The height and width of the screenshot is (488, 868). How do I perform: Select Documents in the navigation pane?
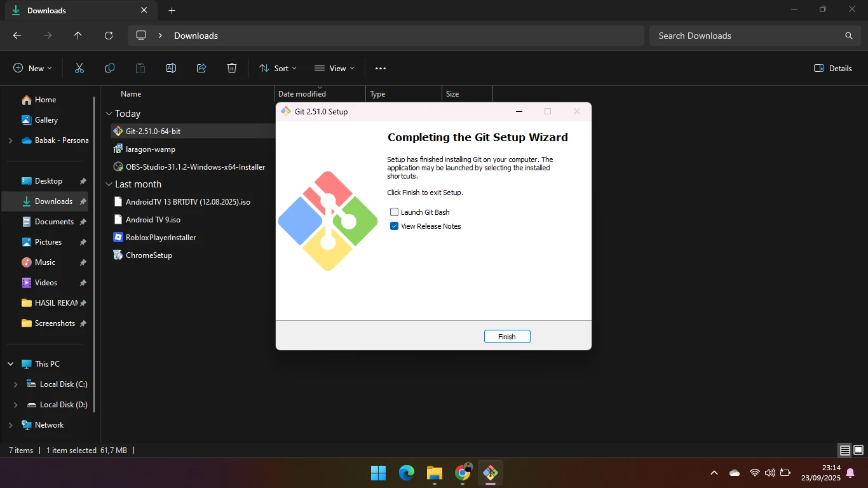click(x=54, y=222)
